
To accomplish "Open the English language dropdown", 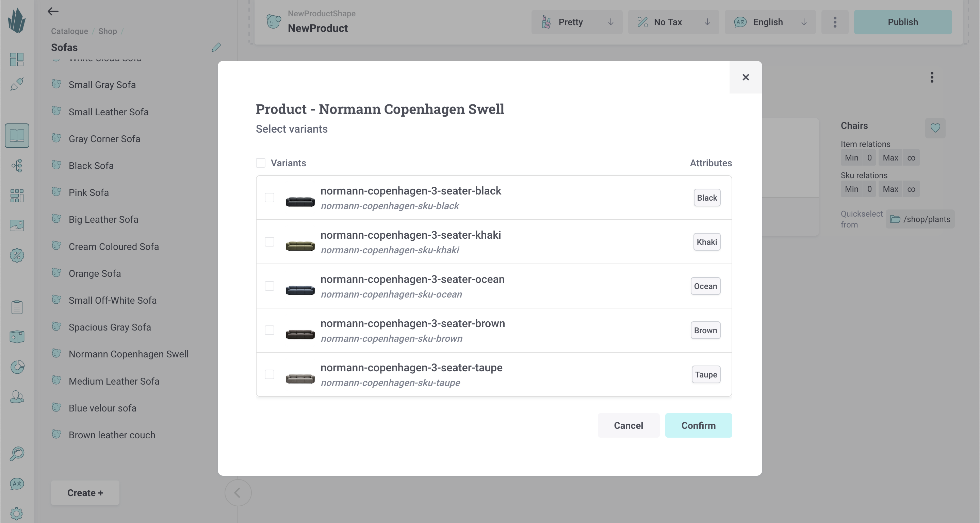I will [x=770, y=22].
